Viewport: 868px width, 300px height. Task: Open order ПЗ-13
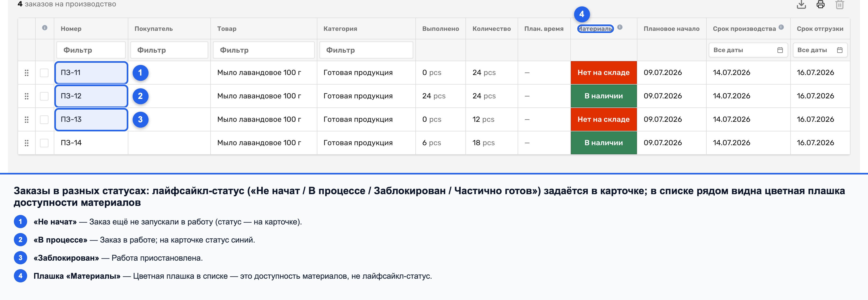71,119
